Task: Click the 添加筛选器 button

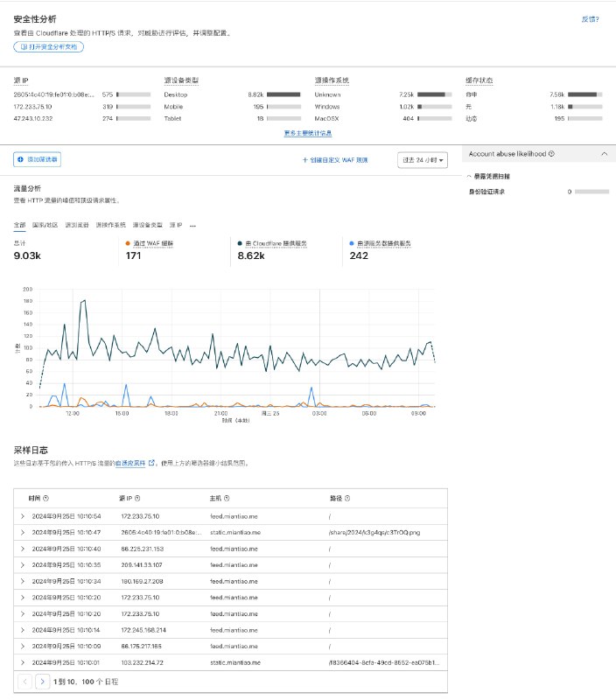Action: click(38, 159)
